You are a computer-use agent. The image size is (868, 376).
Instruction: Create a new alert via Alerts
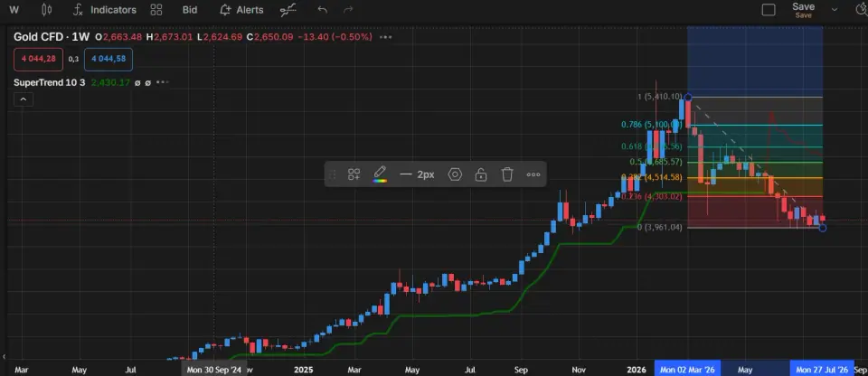[241, 10]
